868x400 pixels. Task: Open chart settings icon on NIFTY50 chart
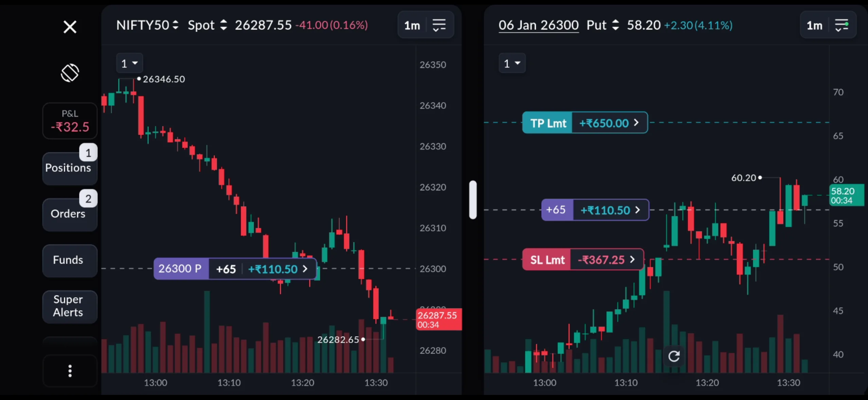(439, 24)
